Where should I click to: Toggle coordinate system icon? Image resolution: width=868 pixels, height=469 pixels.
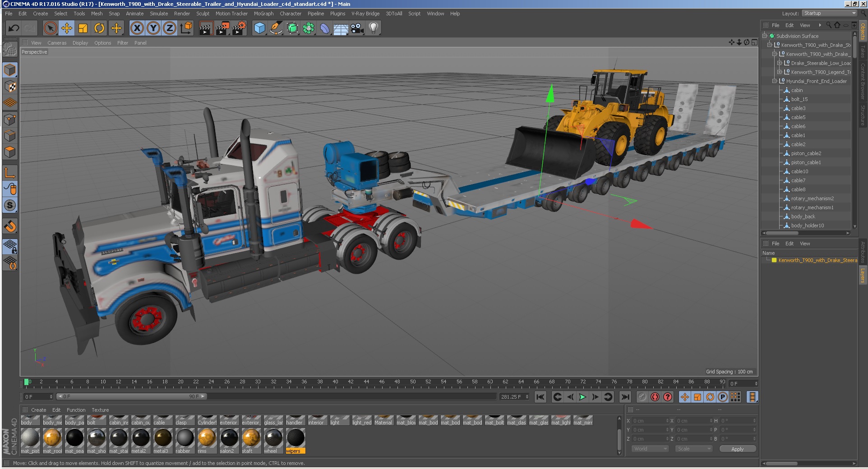(186, 28)
